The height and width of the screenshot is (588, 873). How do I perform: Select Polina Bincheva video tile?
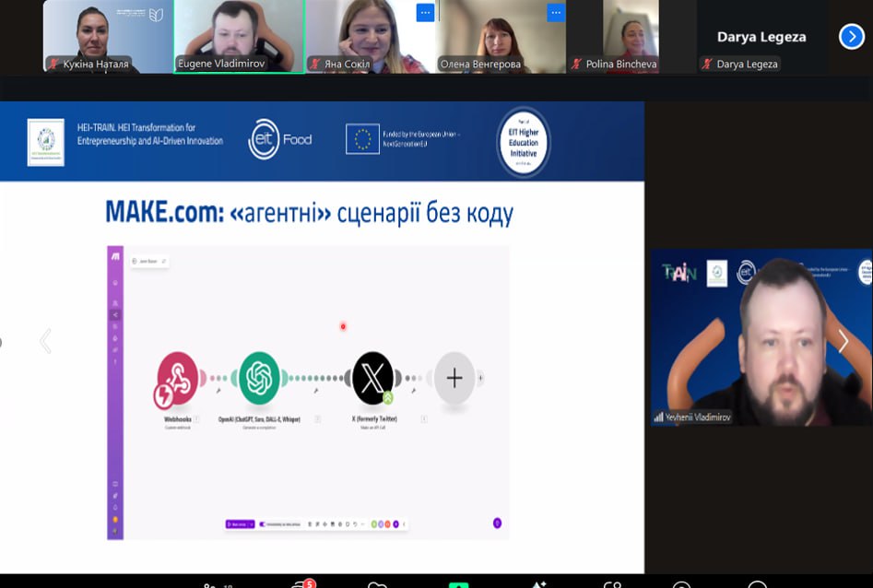coord(631,36)
